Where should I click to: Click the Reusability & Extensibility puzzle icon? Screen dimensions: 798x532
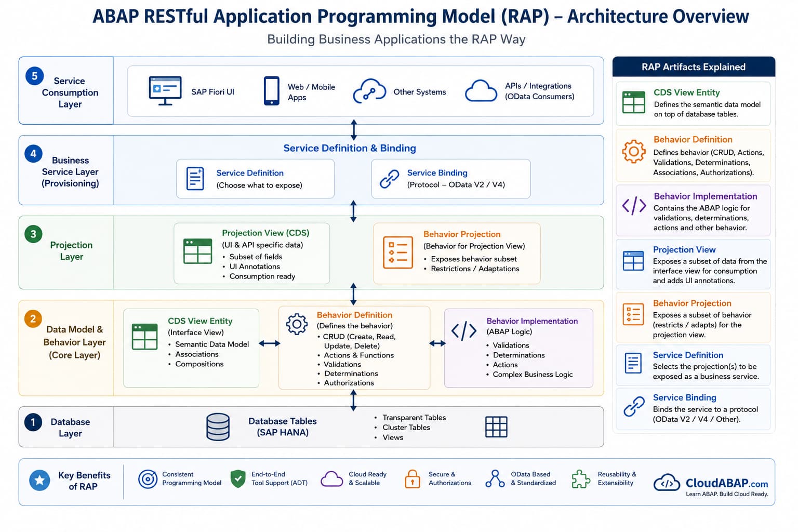click(x=581, y=479)
